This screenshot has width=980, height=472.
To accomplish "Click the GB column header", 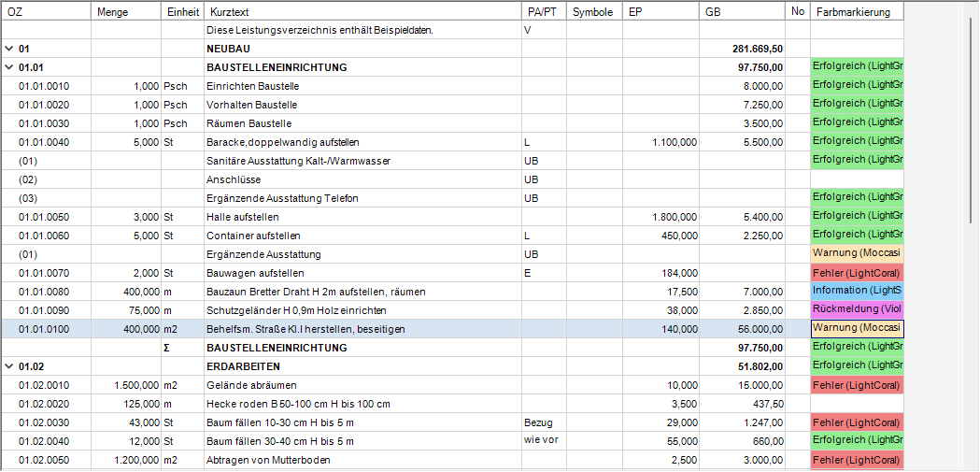I will 743,12.
